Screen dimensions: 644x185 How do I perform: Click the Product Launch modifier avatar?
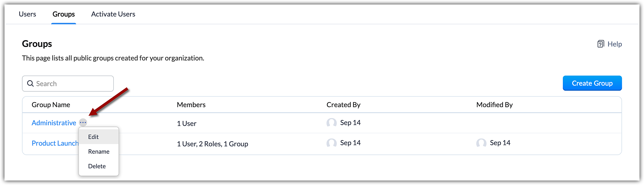pyautogui.click(x=481, y=143)
